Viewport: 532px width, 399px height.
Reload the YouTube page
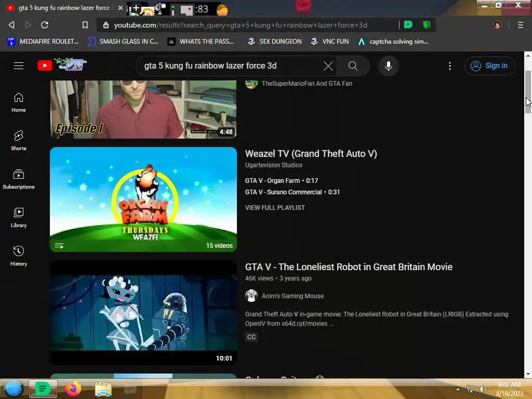click(x=45, y=25)
